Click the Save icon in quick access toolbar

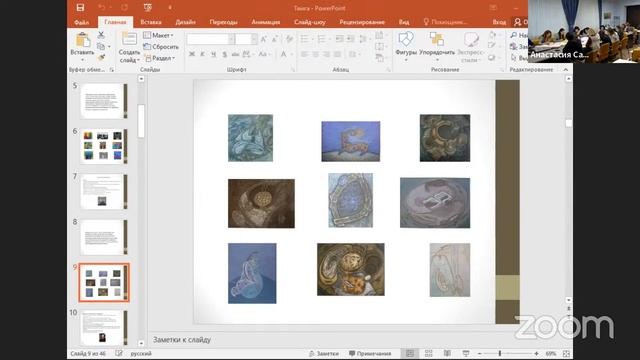click(80, 7)
